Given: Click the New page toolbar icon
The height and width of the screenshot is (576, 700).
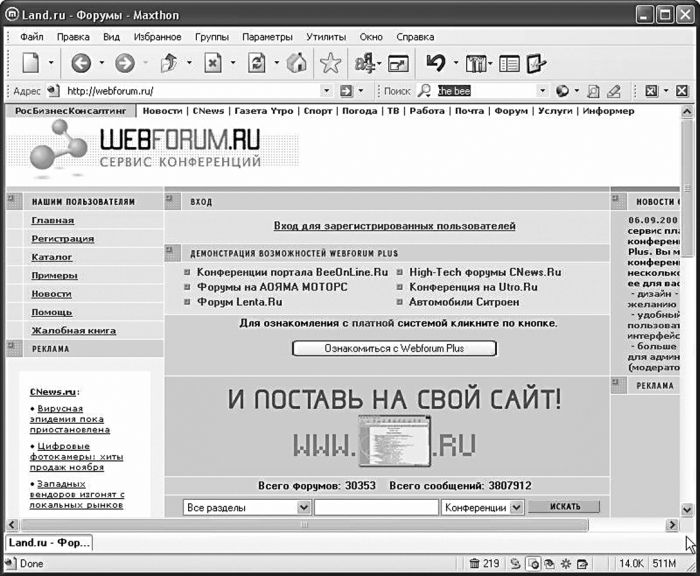Looking at the screenshot, I should coord(30,63).
